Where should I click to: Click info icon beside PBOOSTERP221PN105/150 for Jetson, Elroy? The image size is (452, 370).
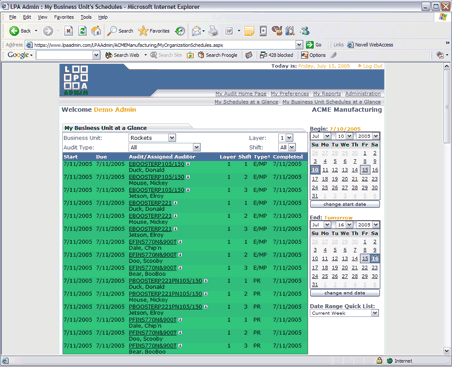(x=206, y=307)
